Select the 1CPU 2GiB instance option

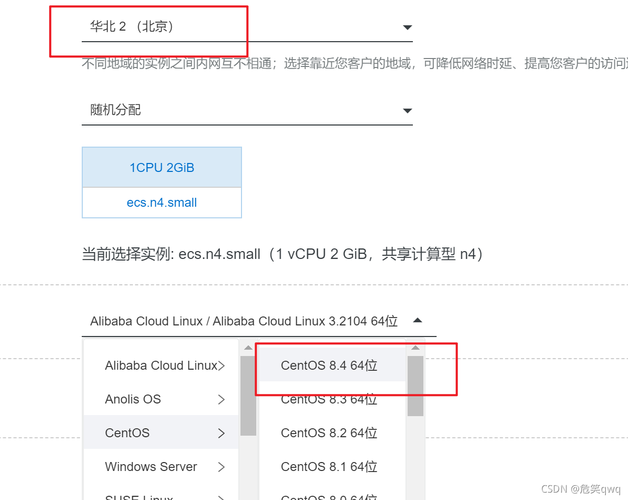(162, 167)
